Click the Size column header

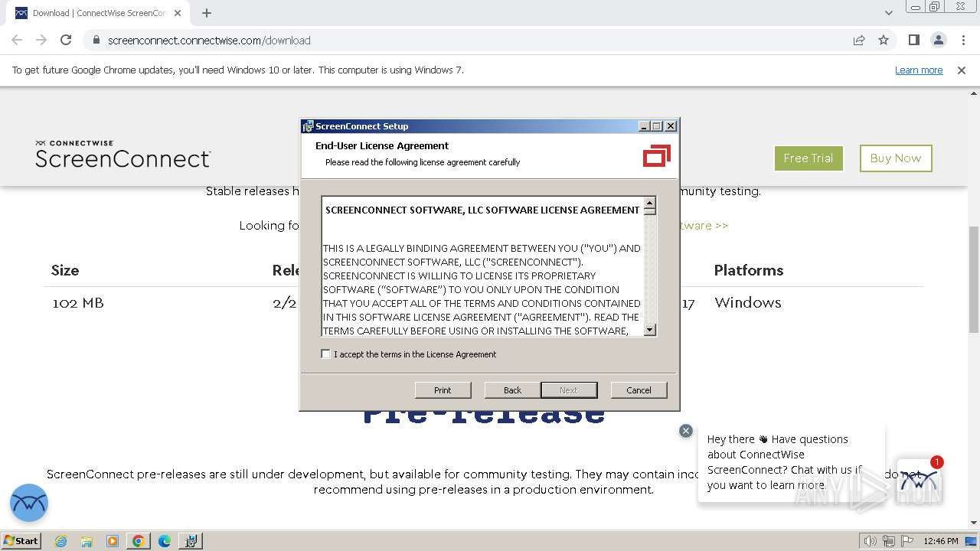[65, 270]
